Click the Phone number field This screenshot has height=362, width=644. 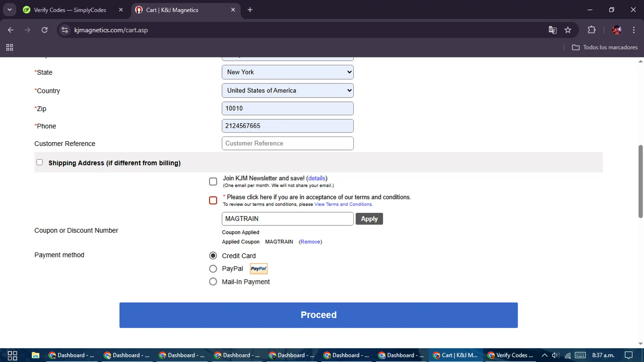[x=288, y=126]
